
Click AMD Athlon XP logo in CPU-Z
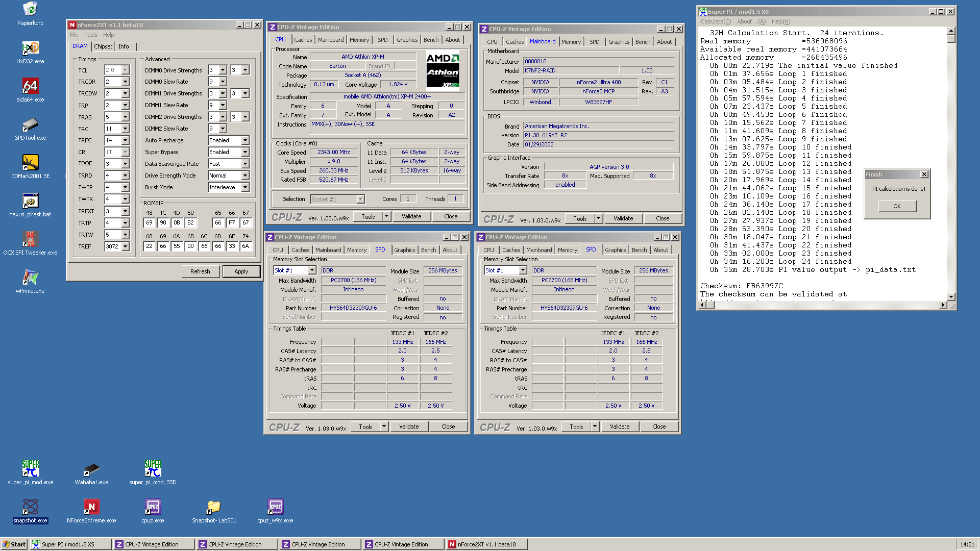pos(443,70)
